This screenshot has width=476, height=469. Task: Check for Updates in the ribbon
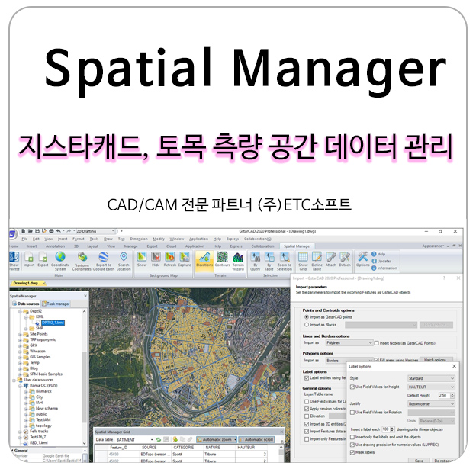(381, 261)
